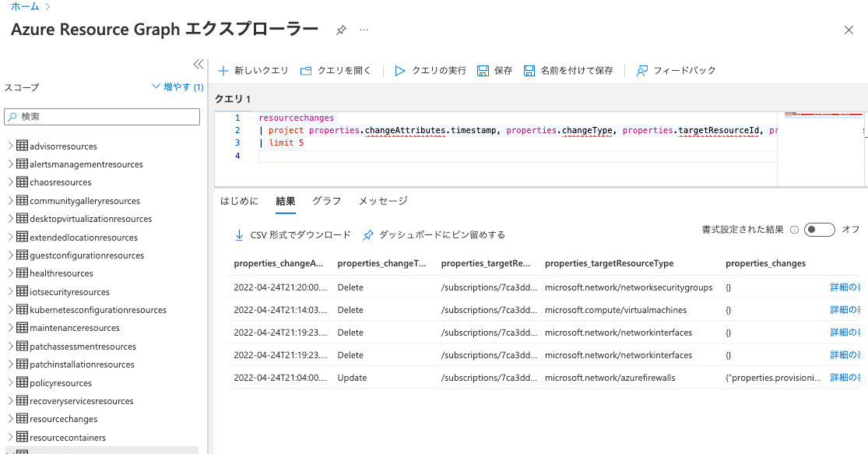Click the Update change type cell
The height and width of the screenshot is (454, 868).
[x=352, y=378]
